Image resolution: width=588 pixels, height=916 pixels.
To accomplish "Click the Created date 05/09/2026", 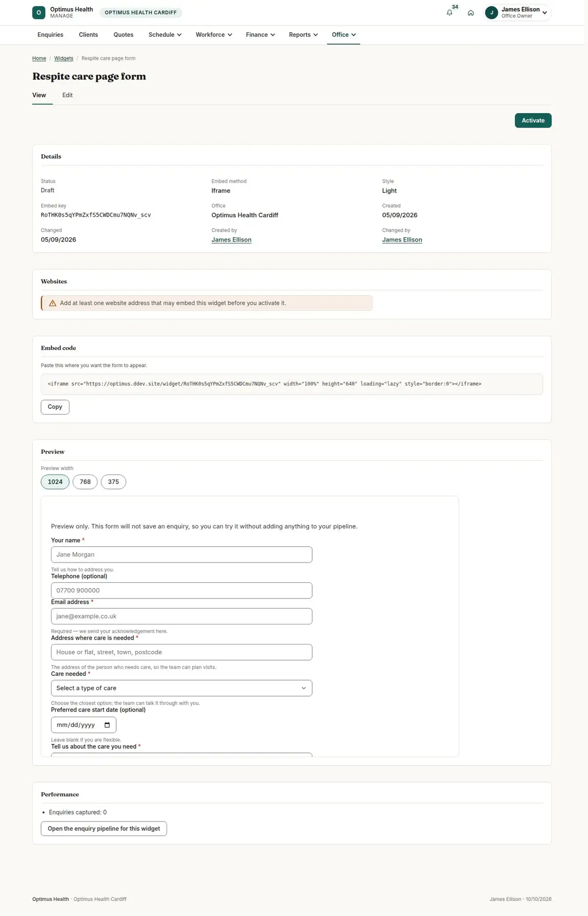I will pos(399,215).
